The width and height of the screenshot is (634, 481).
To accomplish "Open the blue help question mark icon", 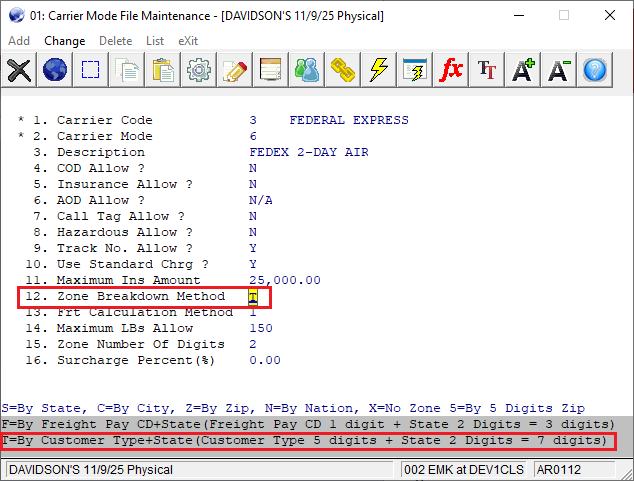I will pos(595,70).
